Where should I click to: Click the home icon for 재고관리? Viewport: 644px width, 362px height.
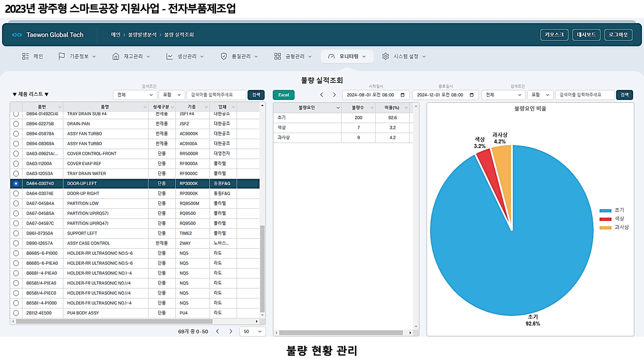pos(116,56)
